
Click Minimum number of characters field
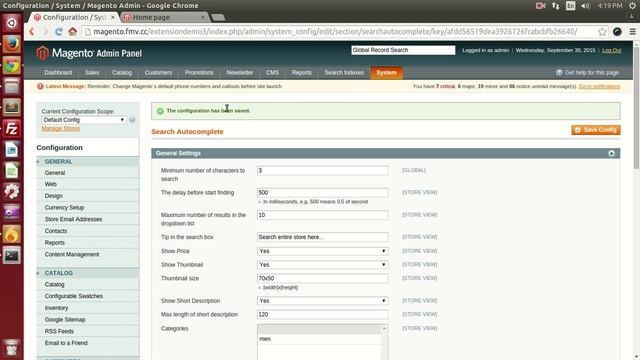[322, 171]
